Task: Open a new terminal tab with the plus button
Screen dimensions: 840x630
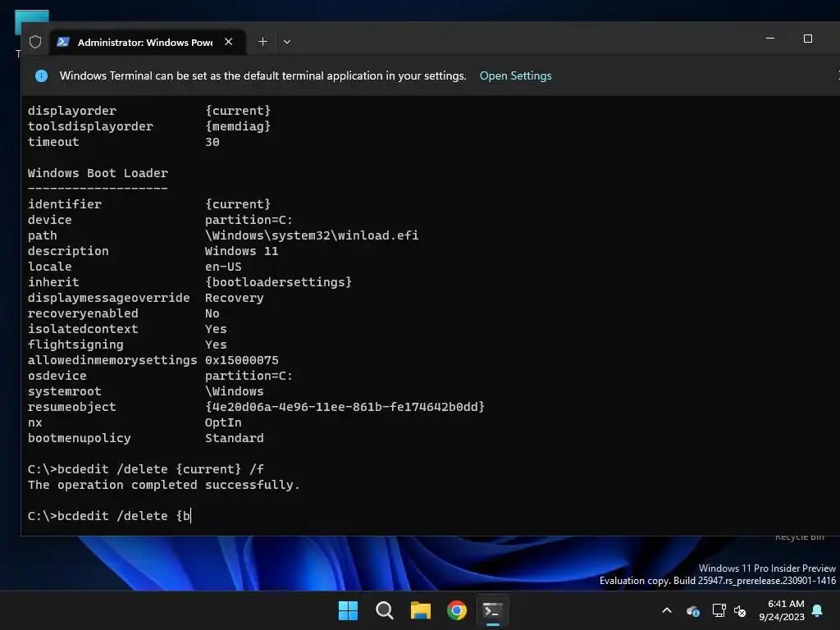Action: click(x=263, y=42)
